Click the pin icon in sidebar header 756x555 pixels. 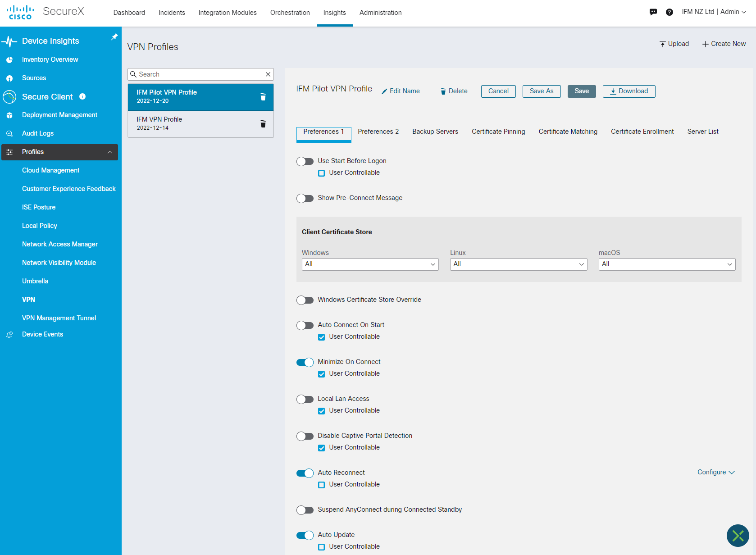click(x=114, y=37)
